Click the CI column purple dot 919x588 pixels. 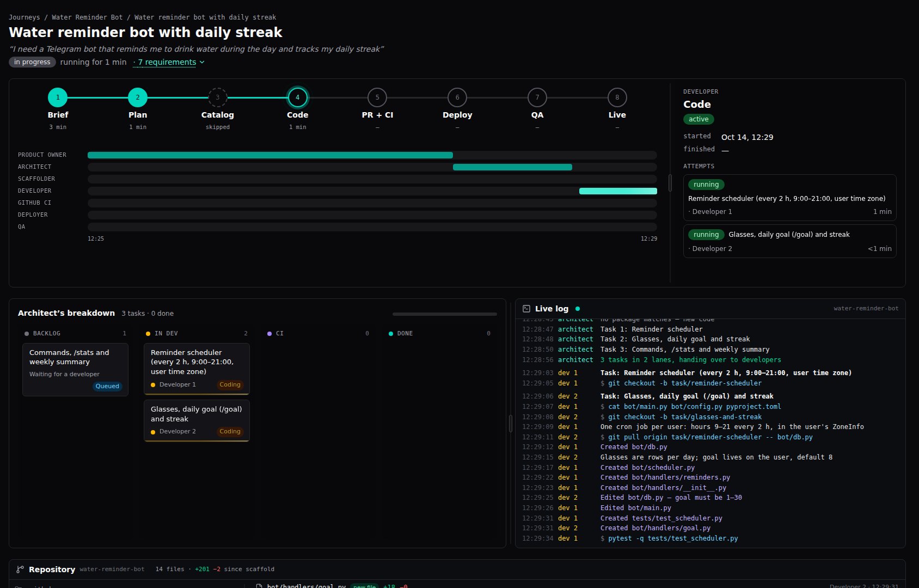[269, 334]
